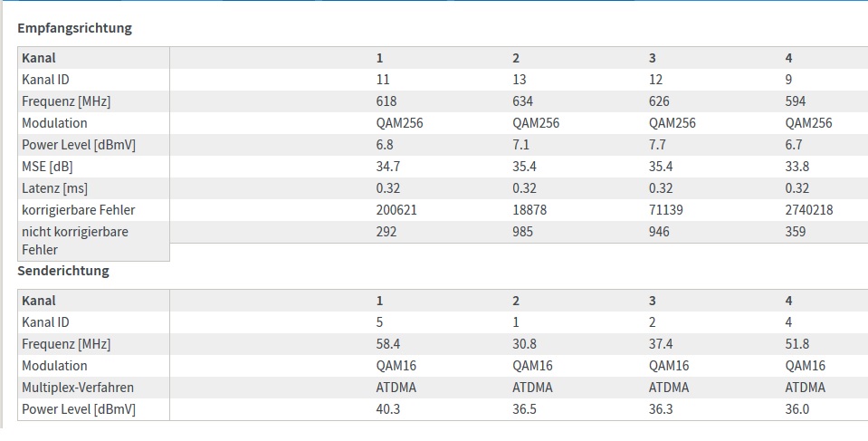Click the correctable errors value 2740218
The height and width of the screenshot is (441, 868).
coord(809,210)
